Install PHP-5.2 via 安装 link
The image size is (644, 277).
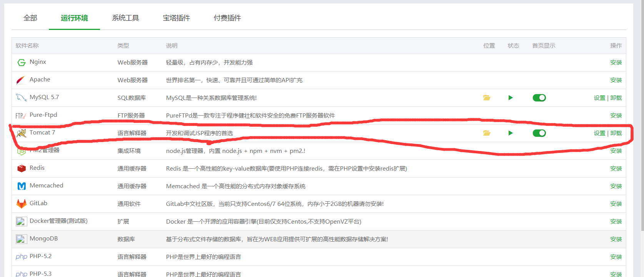(x=616, y=257)
